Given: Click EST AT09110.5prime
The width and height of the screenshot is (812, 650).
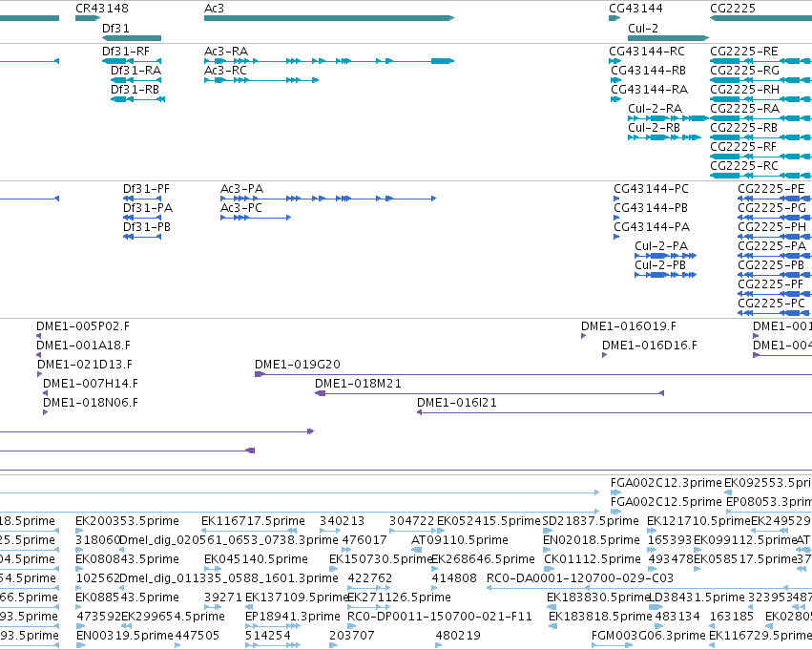Looking at the screenshot, I should pos(460,541).
